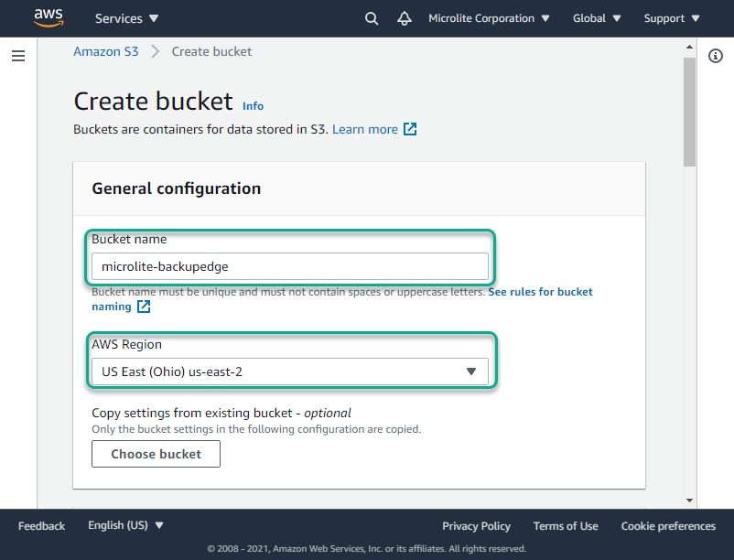This screenshot has width=734, height=560.
Task: Open Terms of Use link
Action: click(566, 526)
